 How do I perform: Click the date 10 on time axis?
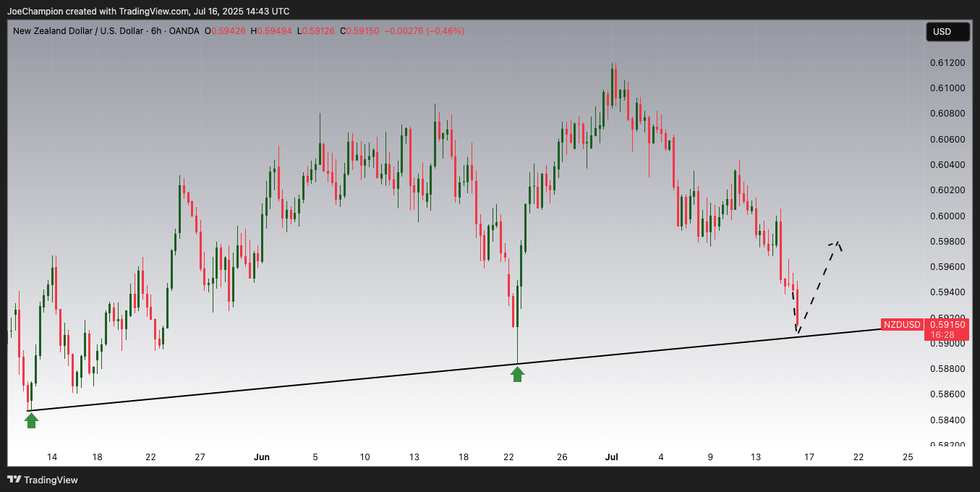tap(365, 457)
